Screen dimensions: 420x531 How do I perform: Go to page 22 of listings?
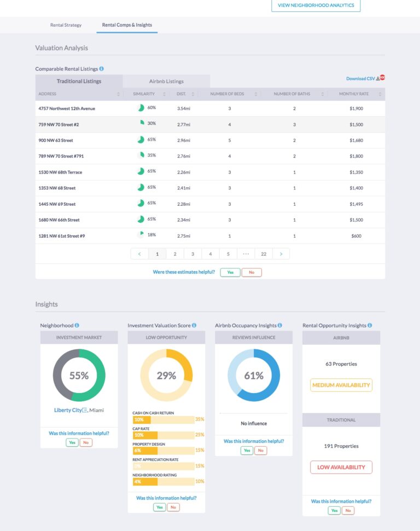tap(263, 254)
